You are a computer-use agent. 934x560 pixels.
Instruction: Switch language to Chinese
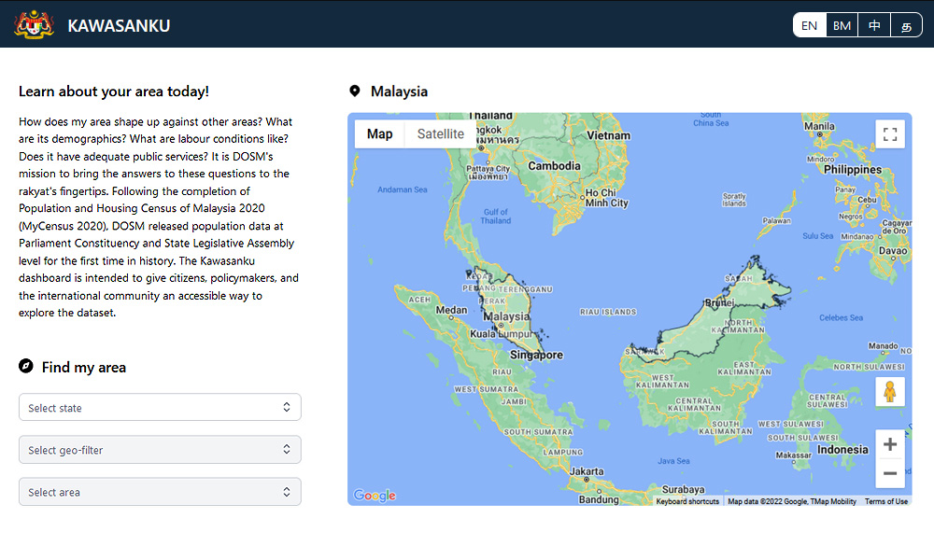click(x=874, y=25)
